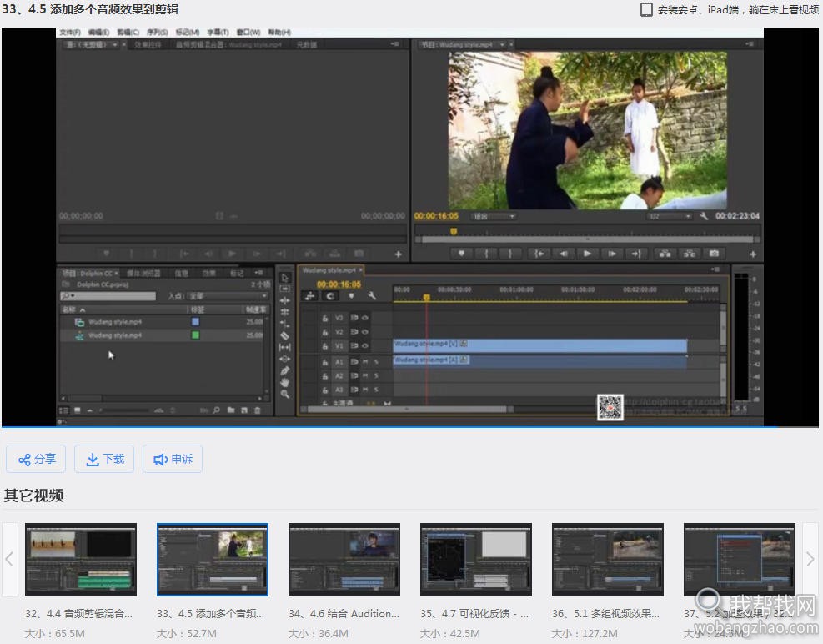Add marker in Program monitor
Image resolution: width=823 pixels, height=644 pixels.
point(461,254)
